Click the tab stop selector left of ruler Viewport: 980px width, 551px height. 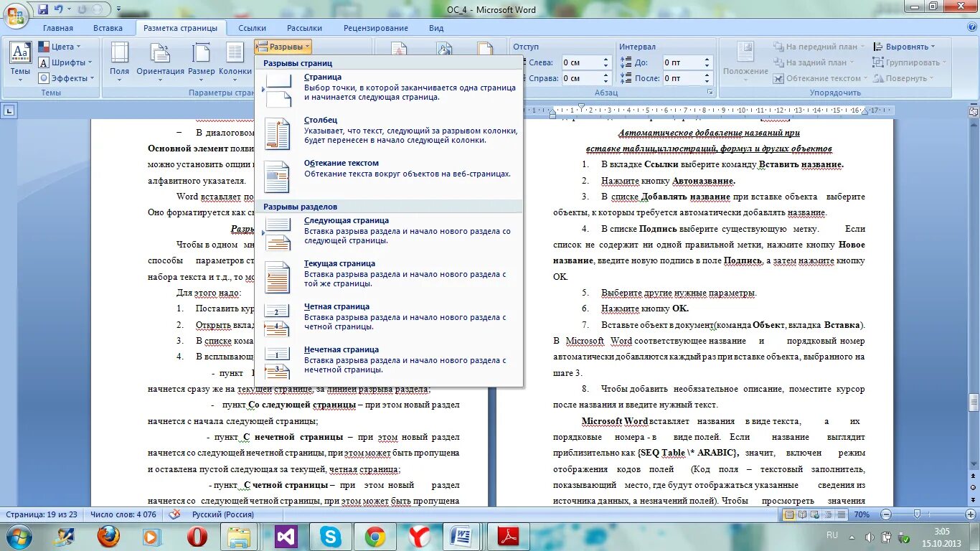coord(9,110)
